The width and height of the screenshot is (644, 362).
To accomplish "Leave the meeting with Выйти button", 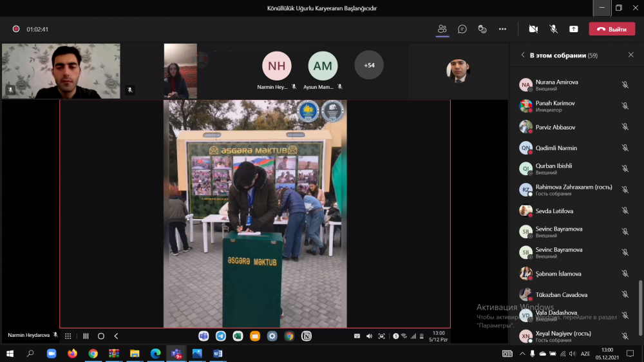I will [x=612, y=29].
